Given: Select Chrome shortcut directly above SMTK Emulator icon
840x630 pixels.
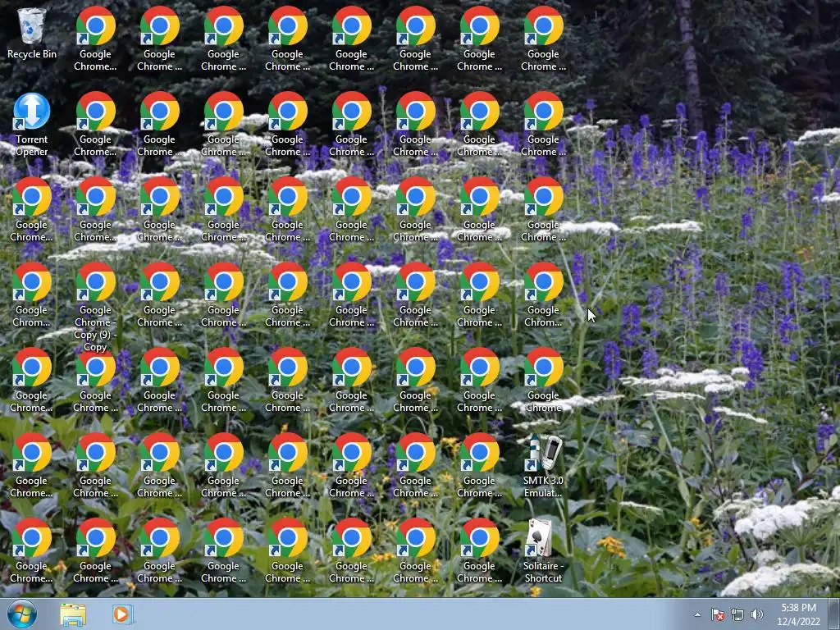Looking at the screenshot, I should [x=543, y=381].
